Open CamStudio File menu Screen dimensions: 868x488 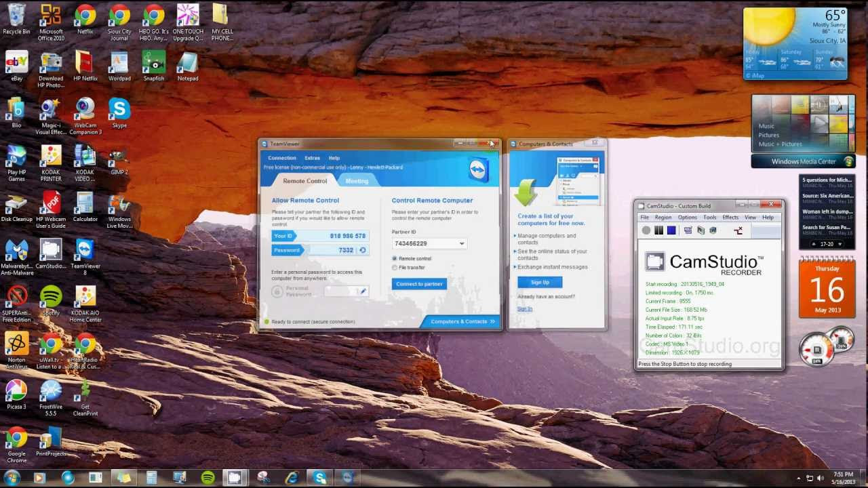(645, 218)
